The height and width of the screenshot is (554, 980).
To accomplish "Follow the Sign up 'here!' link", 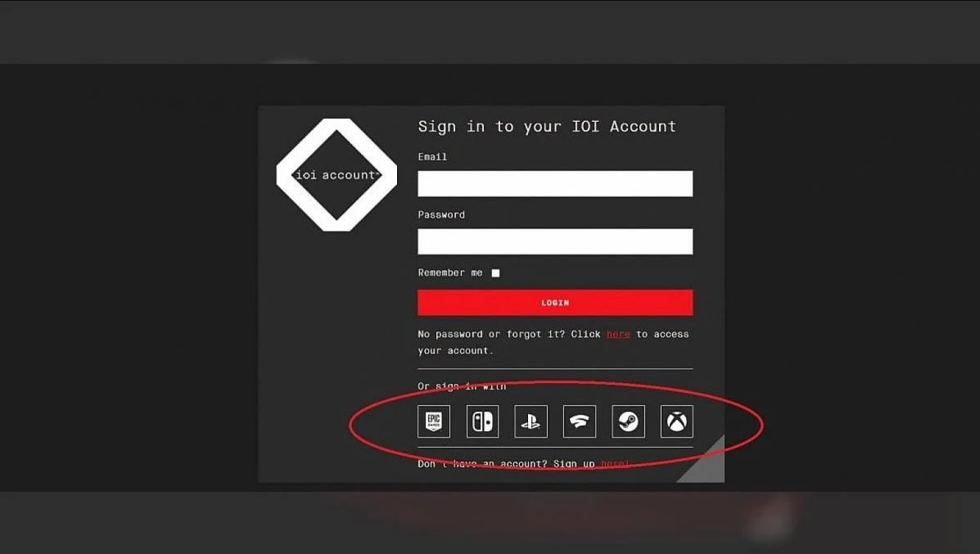I will click(x=616, y=463).
